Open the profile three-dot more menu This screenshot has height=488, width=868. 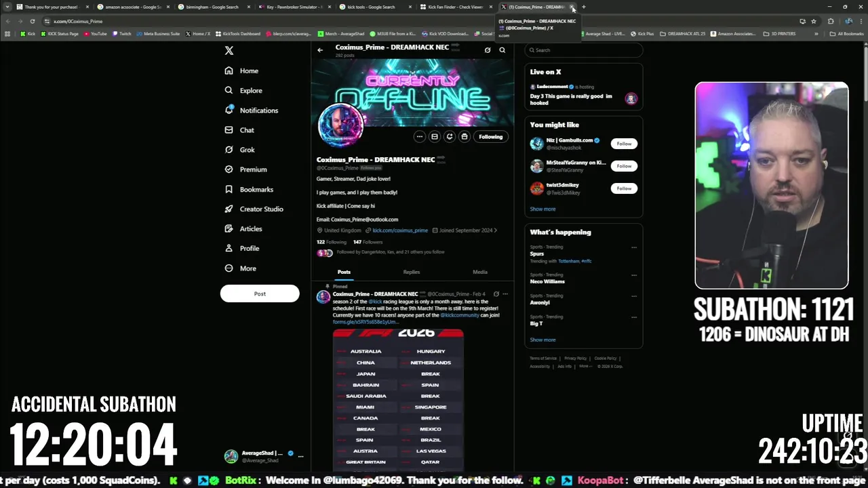420,137
